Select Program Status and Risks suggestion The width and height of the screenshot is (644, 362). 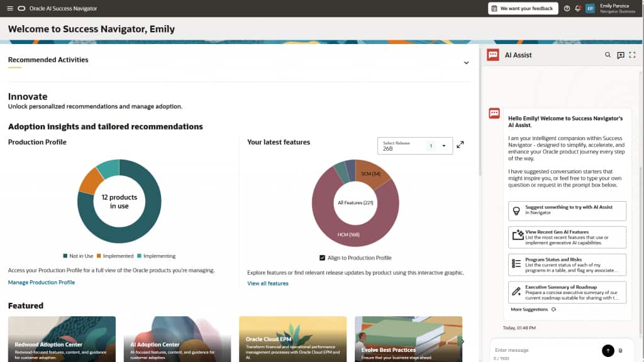click(567, 265)
